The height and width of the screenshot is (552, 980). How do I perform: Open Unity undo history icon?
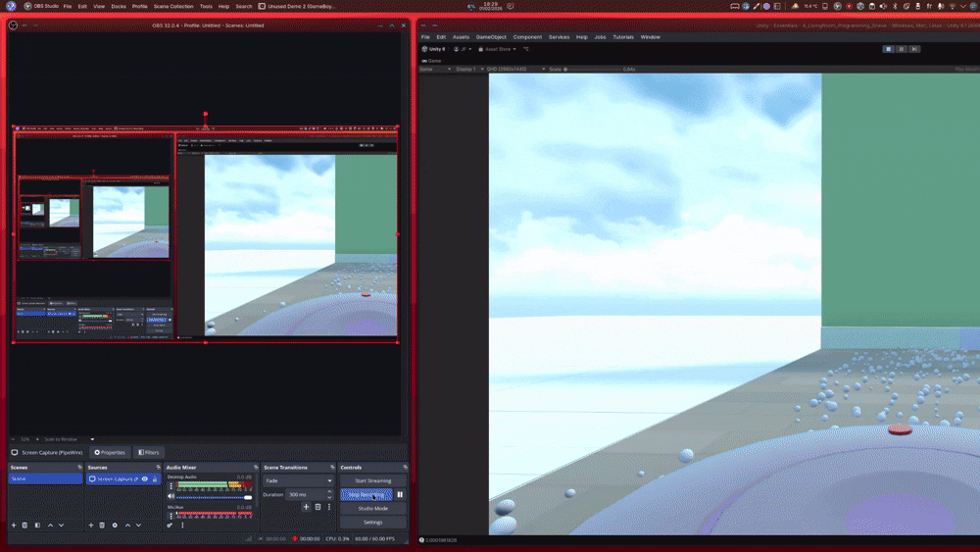tap(525, 49)
